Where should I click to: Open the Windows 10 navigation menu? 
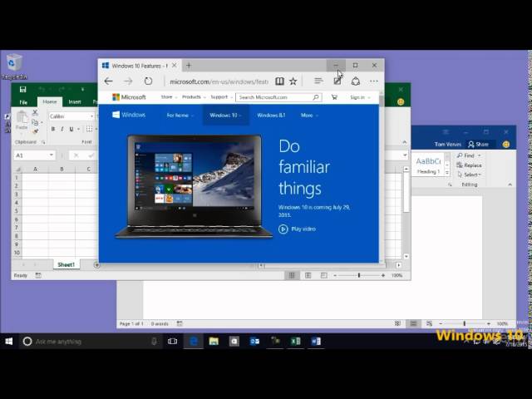tap(225, 116)
